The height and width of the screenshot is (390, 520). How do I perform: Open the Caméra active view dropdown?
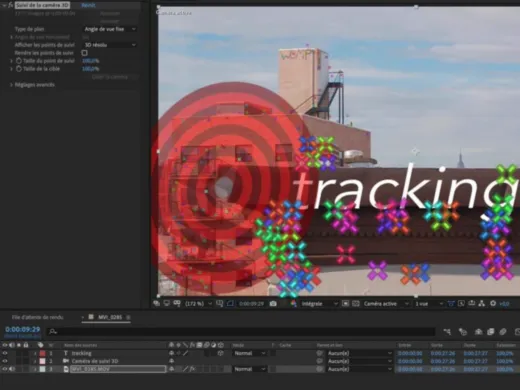tap(386, 304)
